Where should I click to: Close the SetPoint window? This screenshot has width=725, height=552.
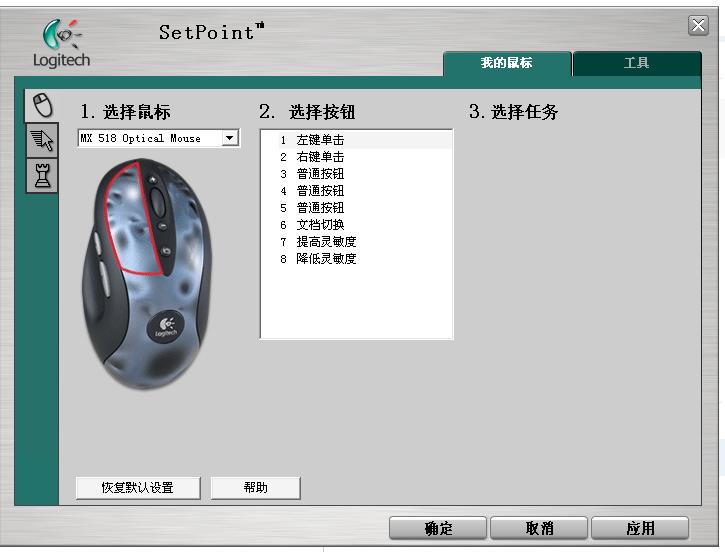pyautogui.click(x=698, y=25)
